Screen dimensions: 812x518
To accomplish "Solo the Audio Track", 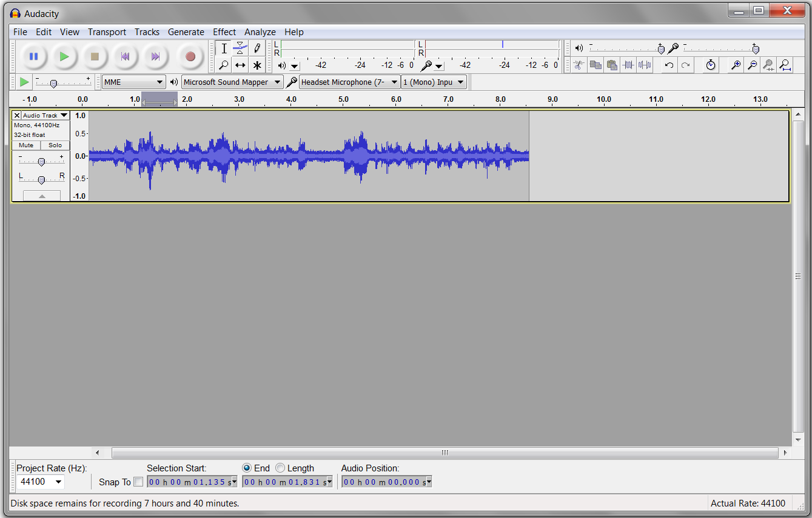I will [55, 145].
